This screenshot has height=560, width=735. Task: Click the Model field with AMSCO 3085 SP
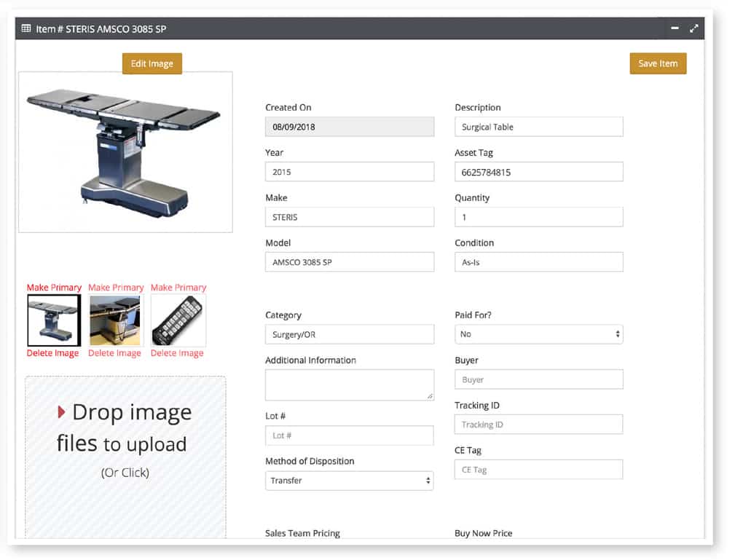coord(350,262)
